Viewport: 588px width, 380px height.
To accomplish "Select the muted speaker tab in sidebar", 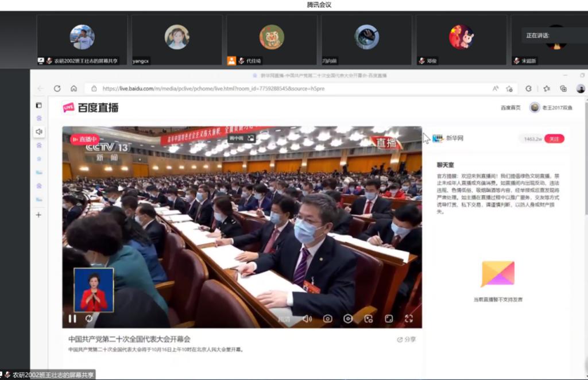I will (39, 131).
